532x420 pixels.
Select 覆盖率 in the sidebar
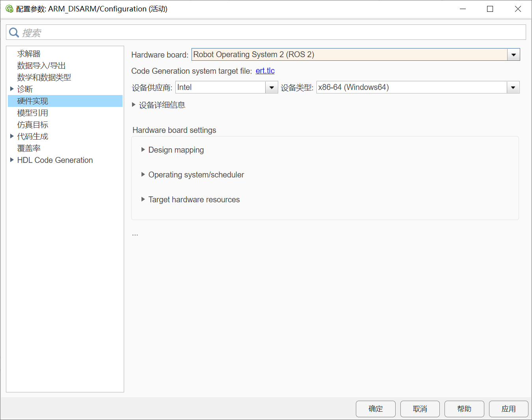tap(29, 148)
